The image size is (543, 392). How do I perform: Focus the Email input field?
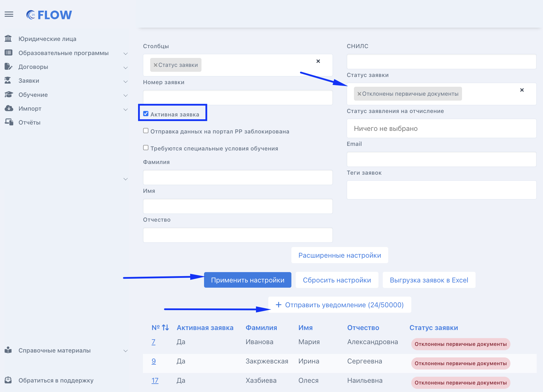point(442,159)
